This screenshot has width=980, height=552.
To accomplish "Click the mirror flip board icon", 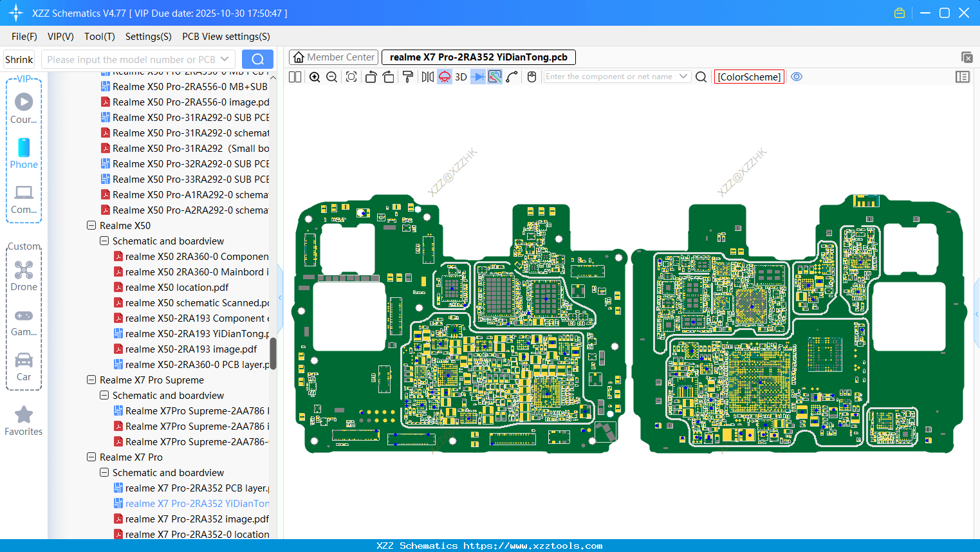I will coord(427,77).
